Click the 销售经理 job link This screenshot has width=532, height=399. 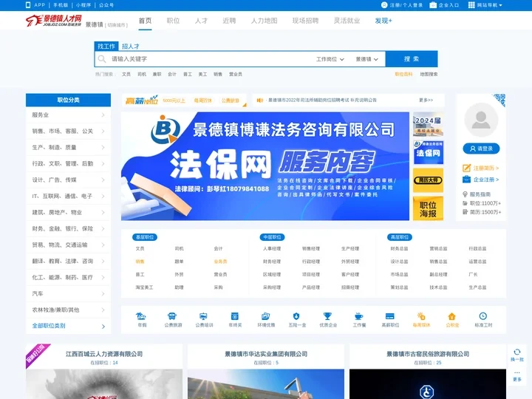pos(311,249)
